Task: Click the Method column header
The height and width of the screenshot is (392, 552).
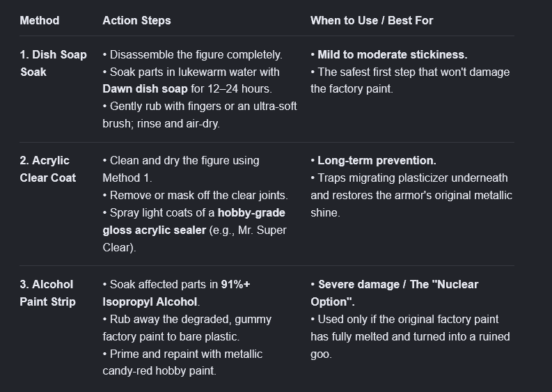Action: pos(40,20)
